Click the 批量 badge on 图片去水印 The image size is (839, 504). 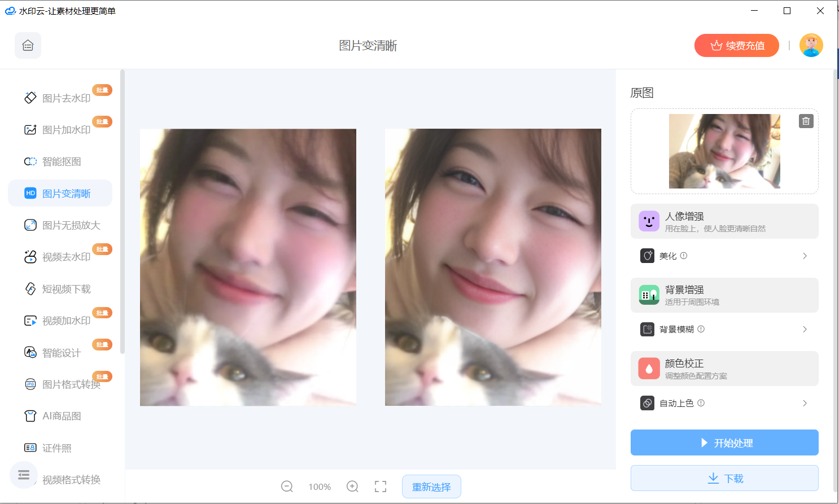[102, 90]
